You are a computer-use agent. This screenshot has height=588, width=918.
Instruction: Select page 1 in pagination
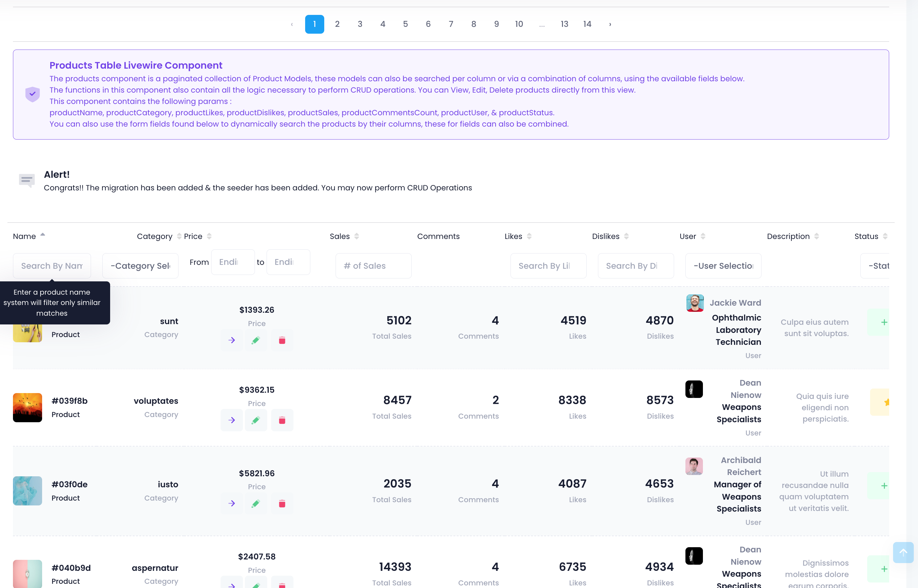pyautogui.click(x=314, y=24)
